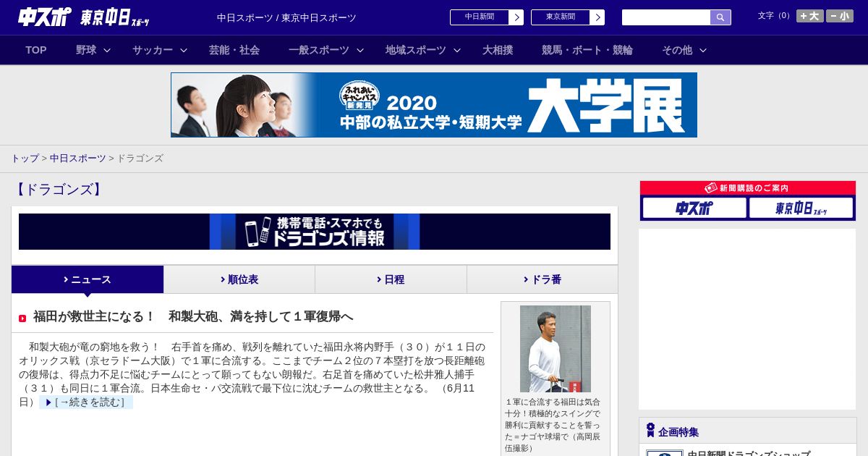Click the 企画特集 ribbon icon
The height and width of the screenshot is (456, 868).
click(650, 431)
